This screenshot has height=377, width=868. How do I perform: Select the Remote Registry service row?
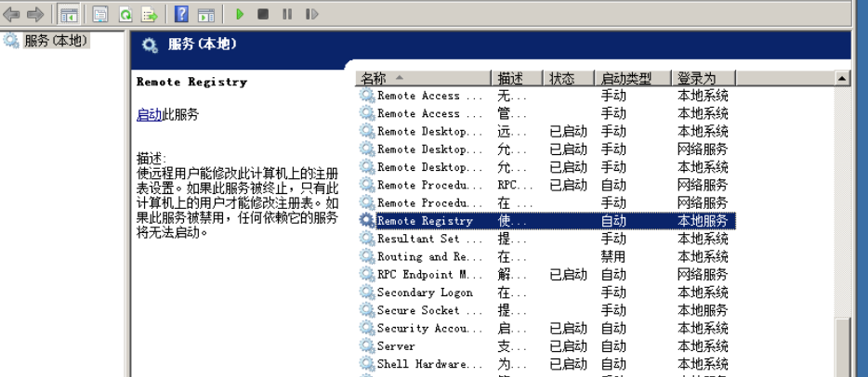click(546, 221)
